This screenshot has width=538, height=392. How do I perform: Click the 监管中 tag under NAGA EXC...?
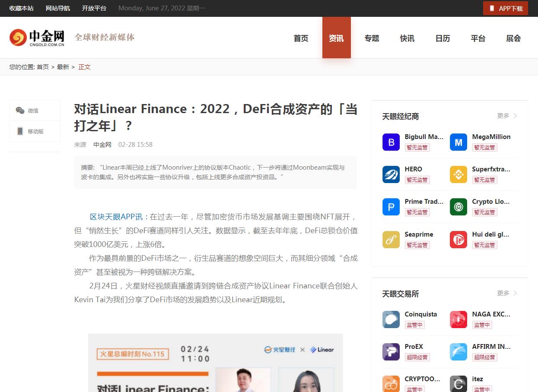pyautogui.click(x=482, y=325)
